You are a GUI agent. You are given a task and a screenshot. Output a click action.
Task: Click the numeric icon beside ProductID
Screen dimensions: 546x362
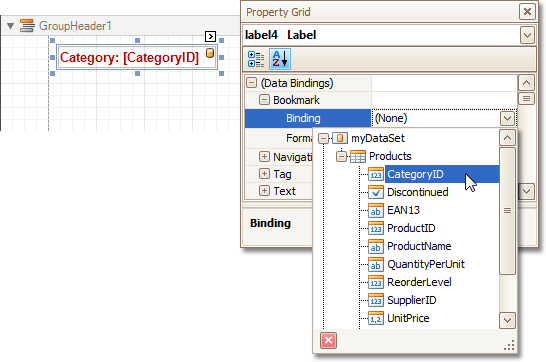coord(376,228)
